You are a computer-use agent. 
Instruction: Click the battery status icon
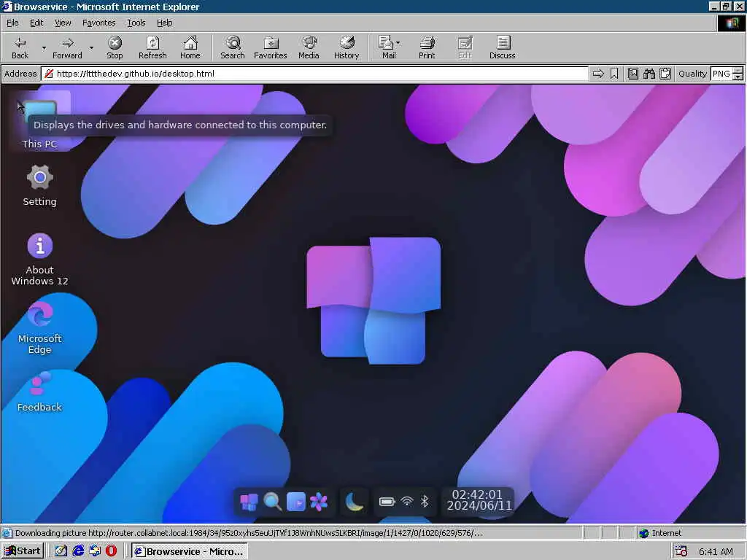coord(387,502)
